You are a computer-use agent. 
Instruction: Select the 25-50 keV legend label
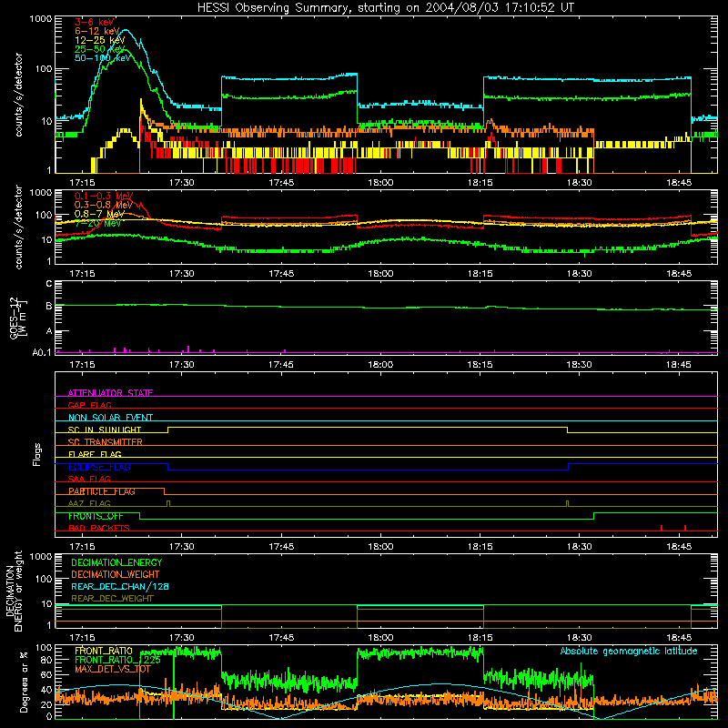click(x=100, y=49)
